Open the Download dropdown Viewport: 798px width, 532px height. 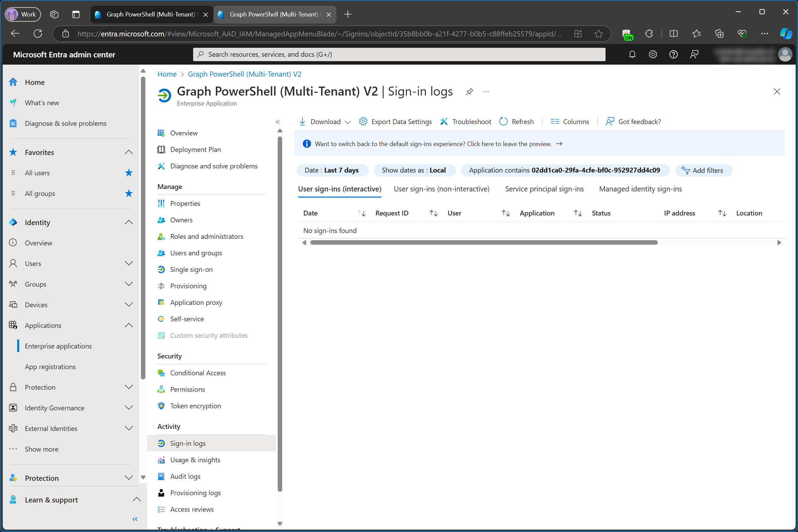point(325,122)
